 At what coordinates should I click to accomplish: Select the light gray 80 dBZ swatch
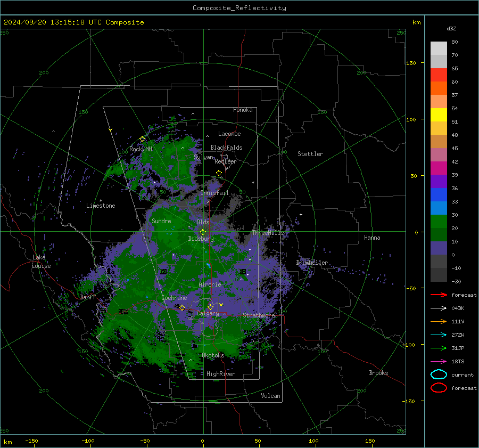pos(439,48)
